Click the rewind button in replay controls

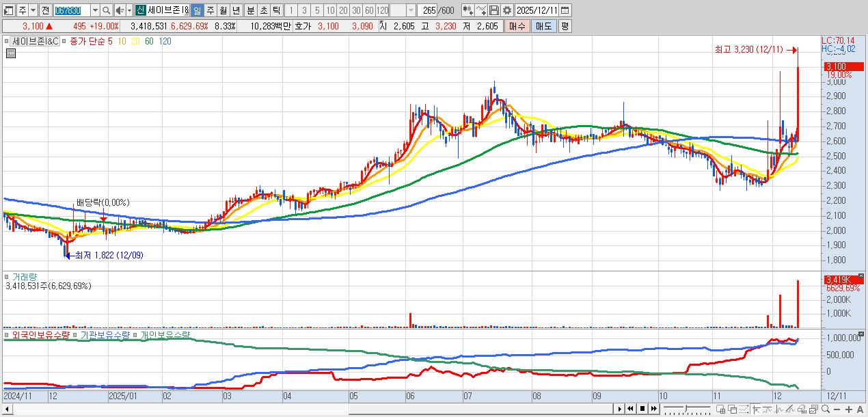[x=630, y=409]
